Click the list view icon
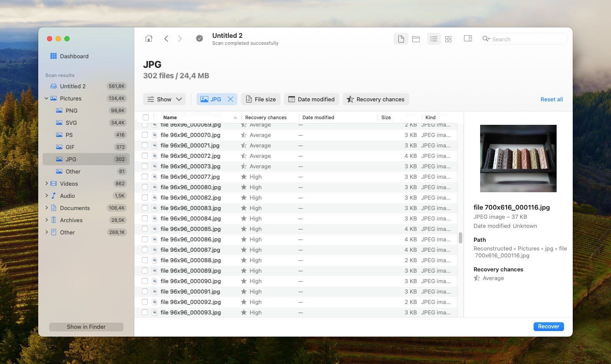Image resolution: width=611 pixels, height=364 pixels. pos(434,38)
